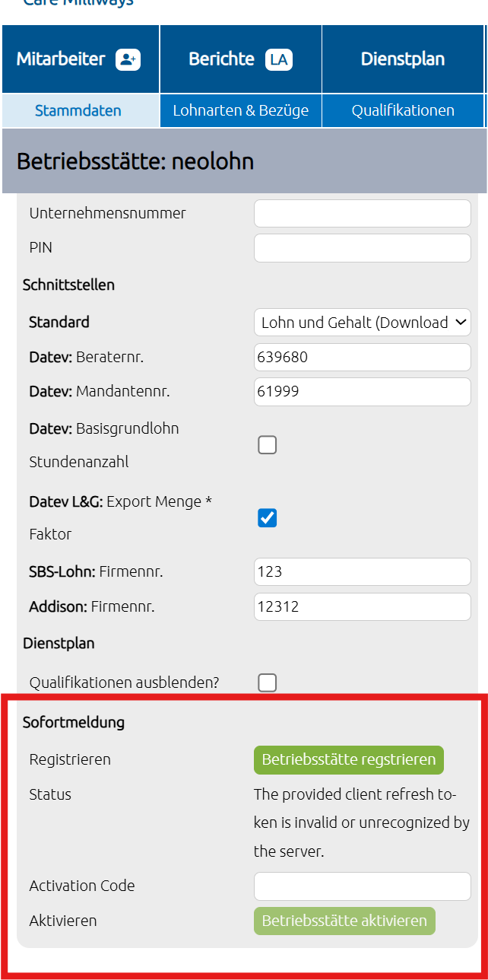Uncheck Datev L&G Export Menge * Faktor
488x980 pixels.
coord(267,518)
